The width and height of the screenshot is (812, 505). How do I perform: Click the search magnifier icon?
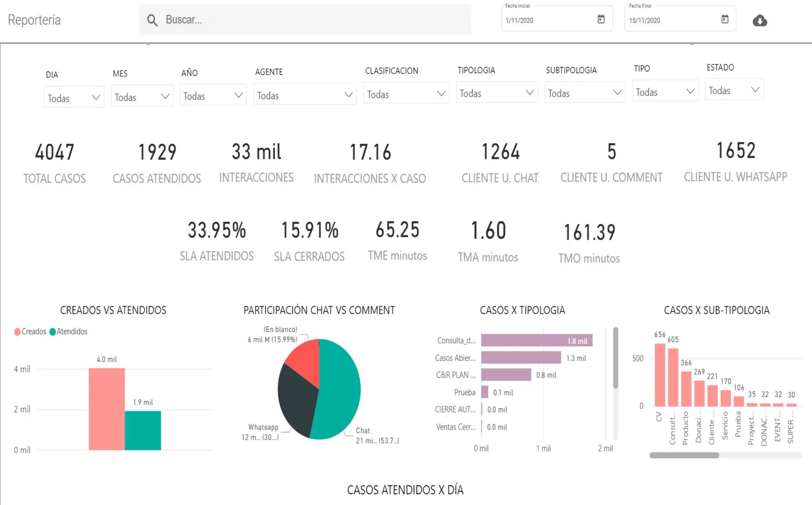click(152, 20)
